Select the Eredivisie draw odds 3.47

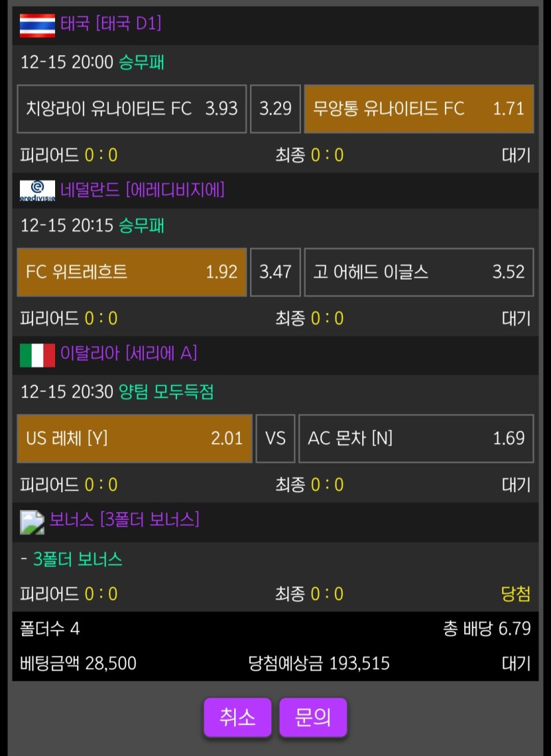click(275, 272)
